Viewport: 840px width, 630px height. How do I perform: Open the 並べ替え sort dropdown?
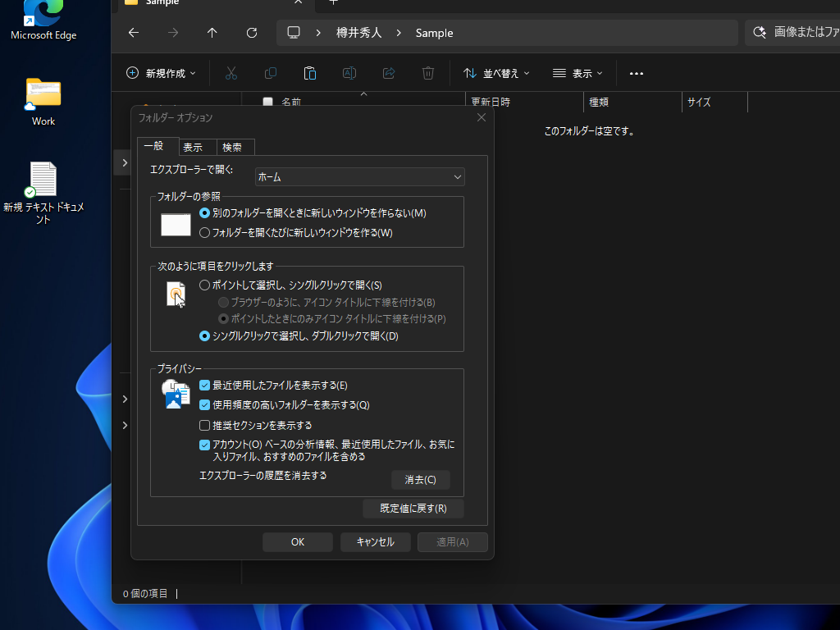coord(496,73)
